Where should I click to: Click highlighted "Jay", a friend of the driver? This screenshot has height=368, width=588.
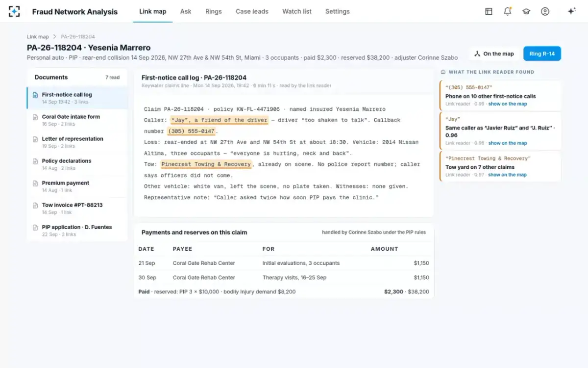[220, 120]
